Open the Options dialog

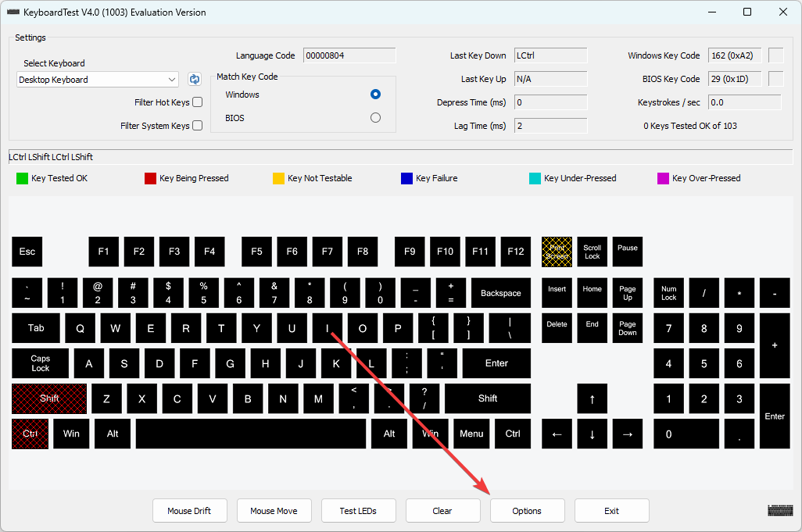(x=527, y=510)
